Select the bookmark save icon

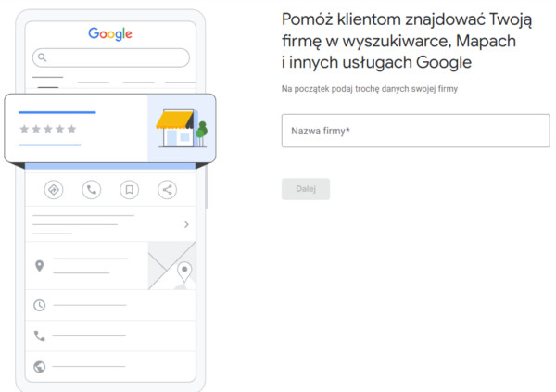pyautogui.click(x=129, y=190)
